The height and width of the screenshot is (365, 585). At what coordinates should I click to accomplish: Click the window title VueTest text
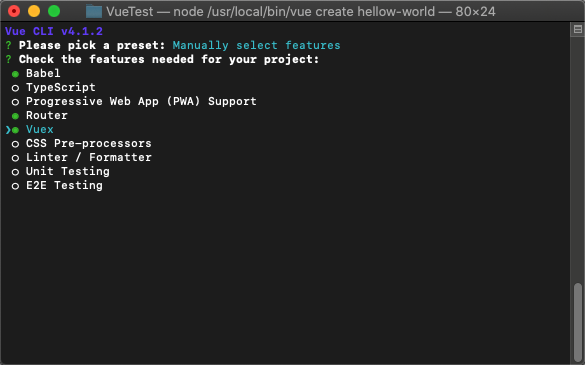(129, 12)
